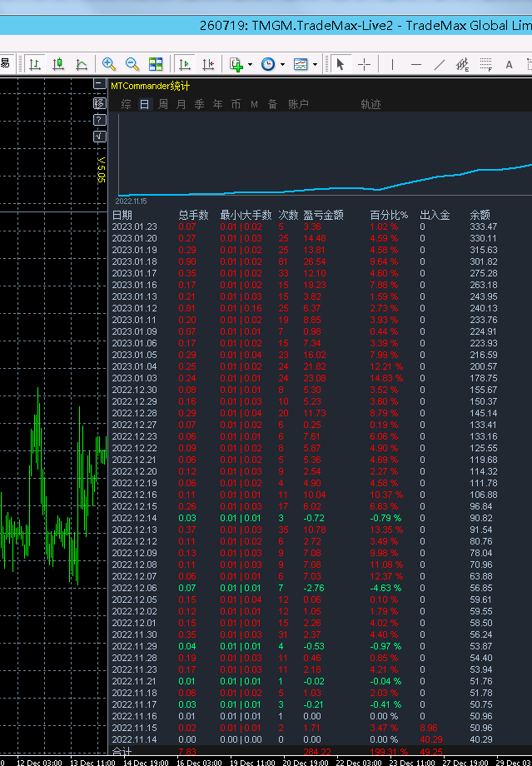The height and width of the screenshot is (766, 532).
Task: Switch to the 综 summary tab
Action: point(126,104)
